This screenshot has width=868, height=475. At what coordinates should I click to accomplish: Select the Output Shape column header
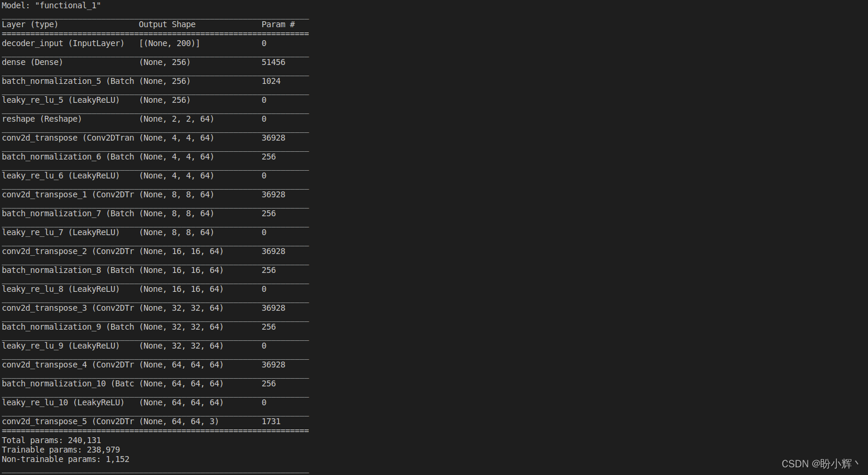click(167, 25)
